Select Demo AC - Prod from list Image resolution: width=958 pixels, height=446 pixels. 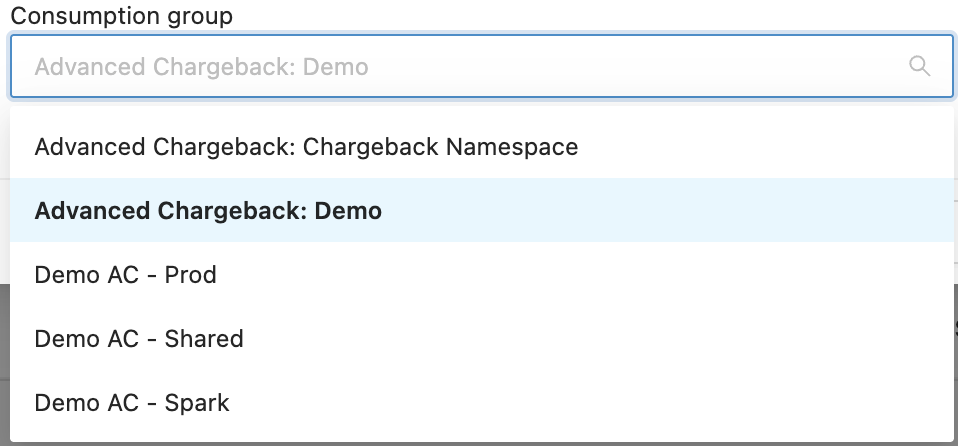point(126,275)
